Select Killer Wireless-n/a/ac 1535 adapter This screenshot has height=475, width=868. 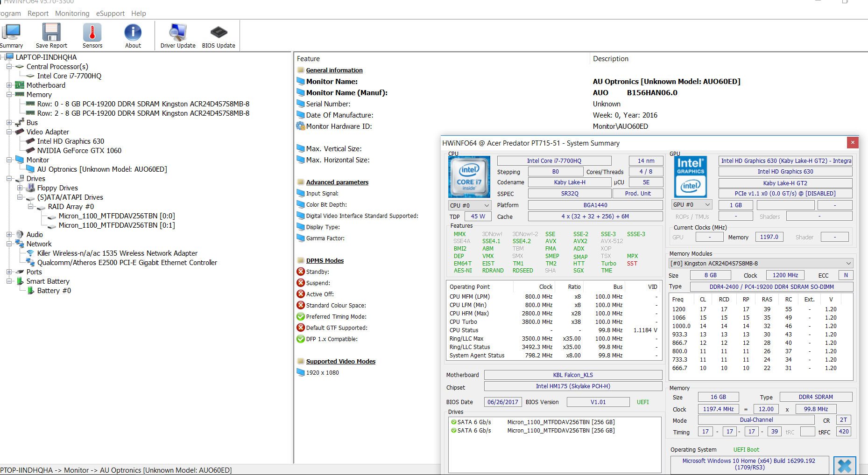click(117, 253)
